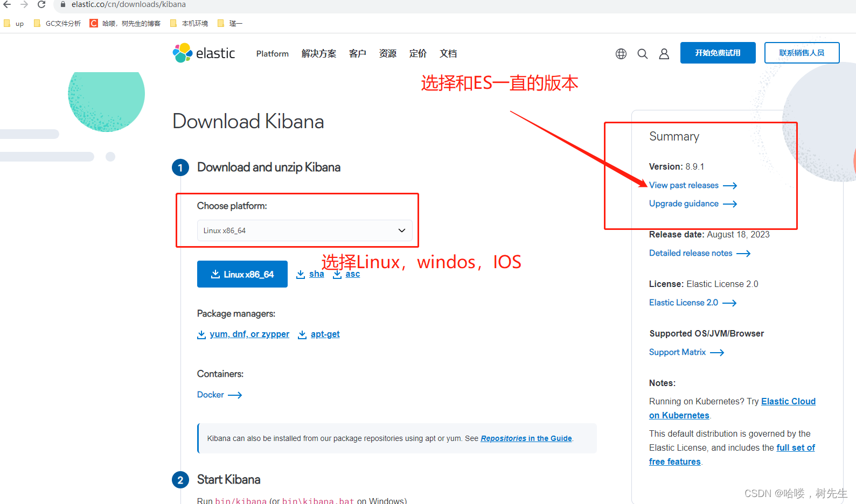Image resolution: width=856 pixels, height=504 pixels.
Task: Open the 文档 menu item
Action: pyautogui.click(x=448, y=54)
